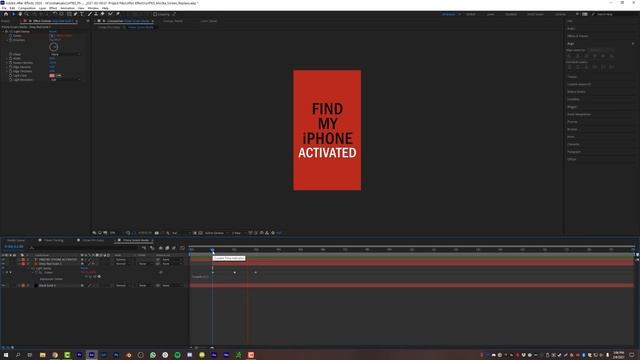The height and width of the screenshot is (360, 640).
Task: Select the Clone Stamp tool
Action: click(96, 14)
